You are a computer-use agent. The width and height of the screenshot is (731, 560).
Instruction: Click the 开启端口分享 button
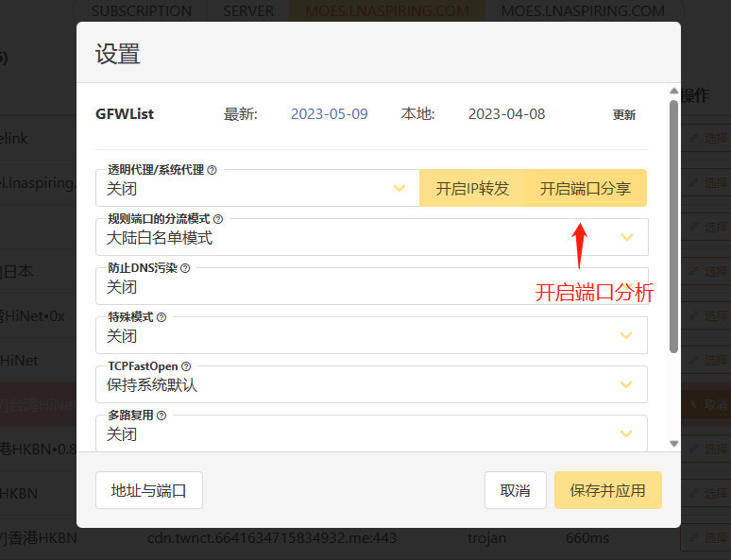(586, 189)
